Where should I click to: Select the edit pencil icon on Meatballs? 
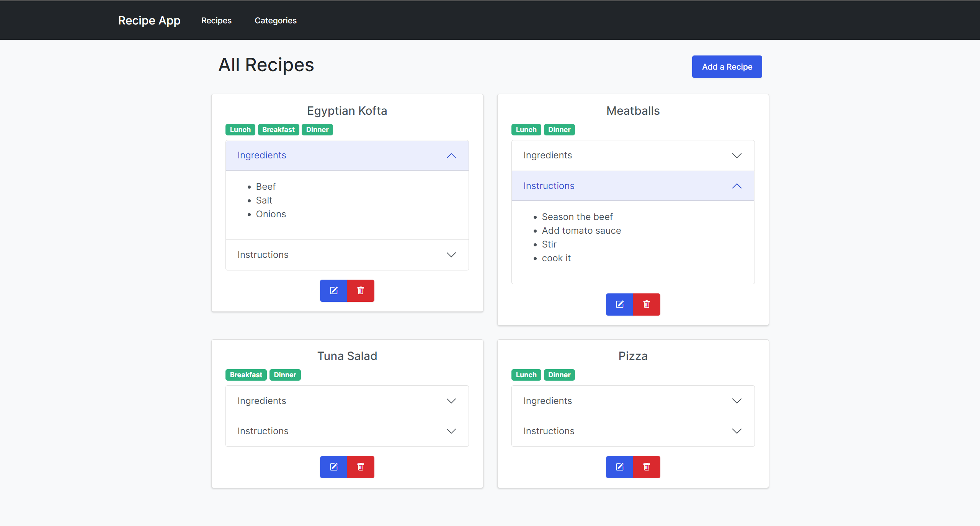coord(619,305)
